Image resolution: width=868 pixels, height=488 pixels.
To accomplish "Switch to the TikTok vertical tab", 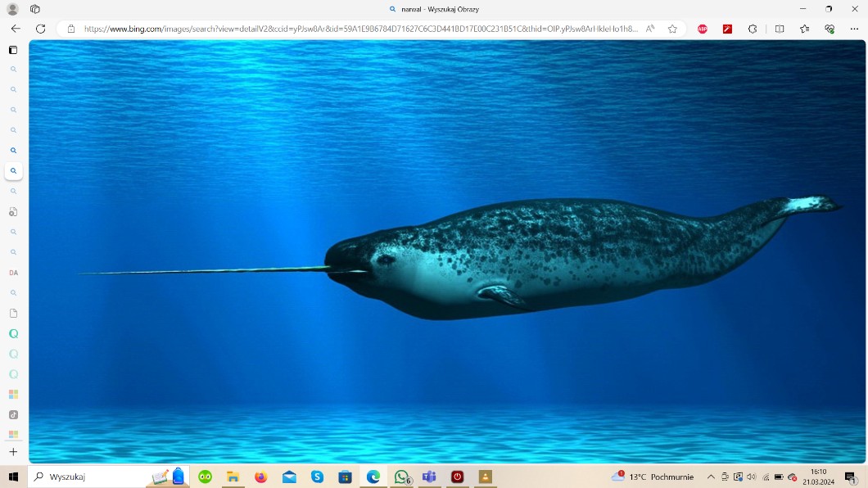I will [13, 414].
